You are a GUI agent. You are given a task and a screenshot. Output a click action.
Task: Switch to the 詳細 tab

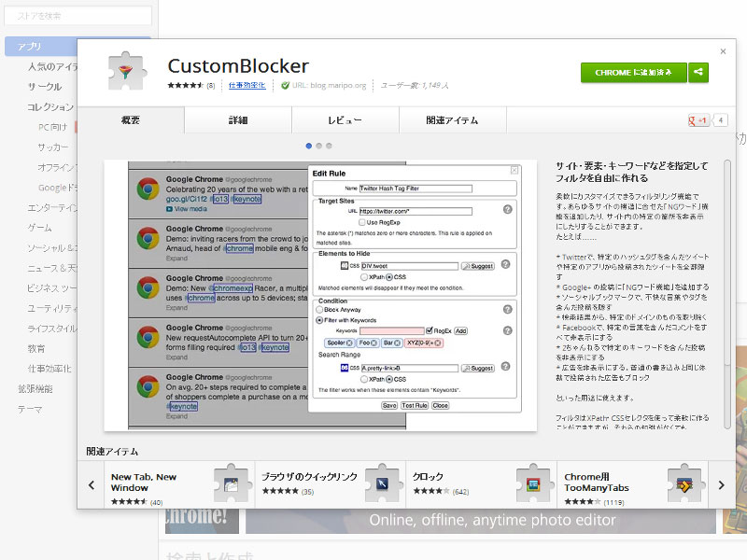coord(238,120)
